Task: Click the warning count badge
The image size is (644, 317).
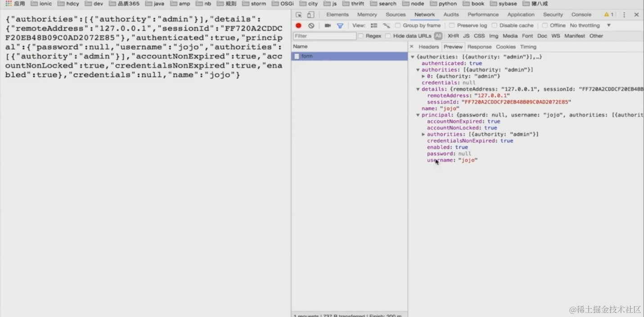Action: (609, 15)
